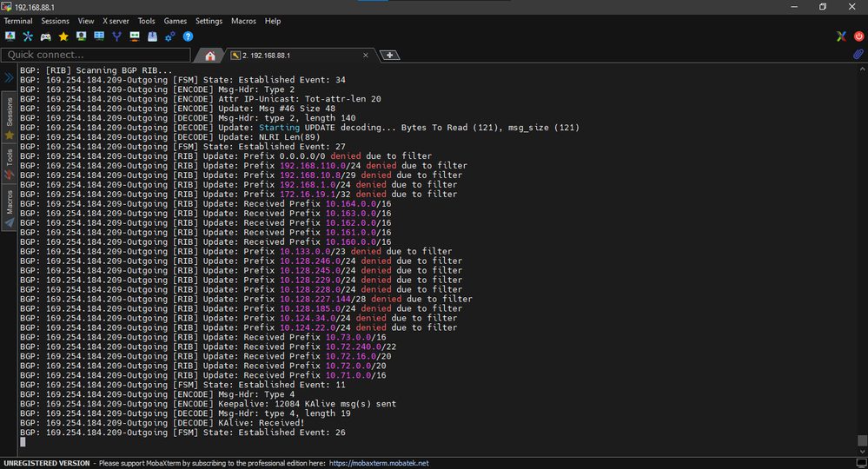This screenshot has height=469, width=868.
Task: Open the Macros vertical sidebar tab
Action: (10, 203)
